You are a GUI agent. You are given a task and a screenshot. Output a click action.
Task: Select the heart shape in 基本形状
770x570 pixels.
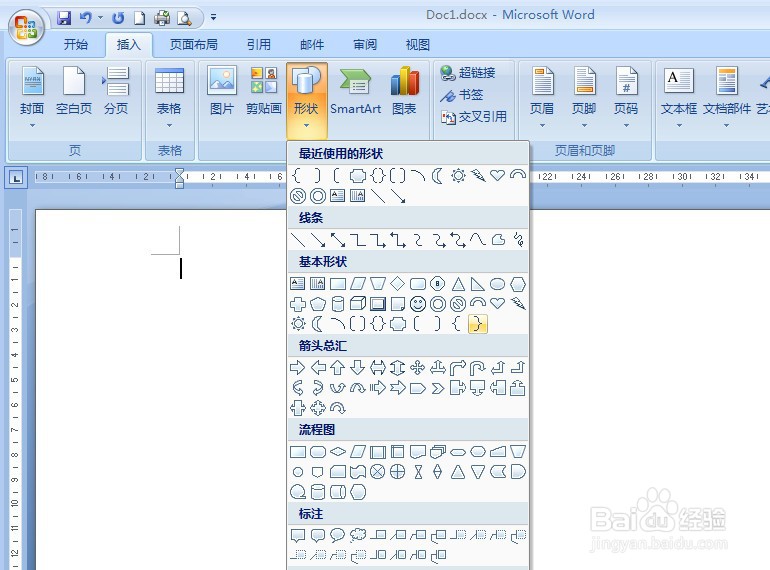point(497,303)
